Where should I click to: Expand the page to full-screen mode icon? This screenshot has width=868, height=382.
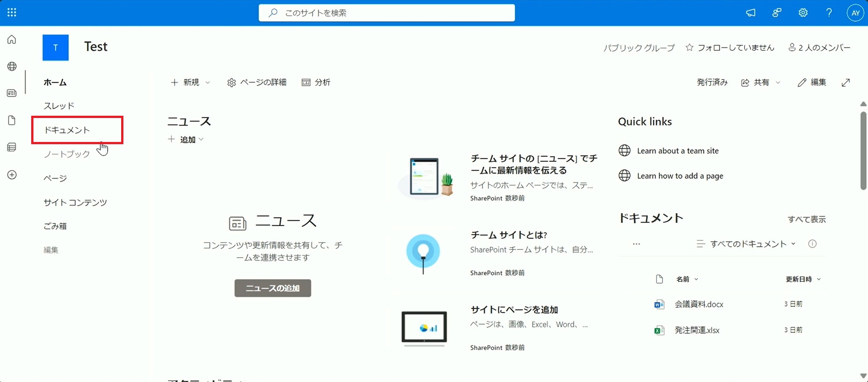(846, 82)
